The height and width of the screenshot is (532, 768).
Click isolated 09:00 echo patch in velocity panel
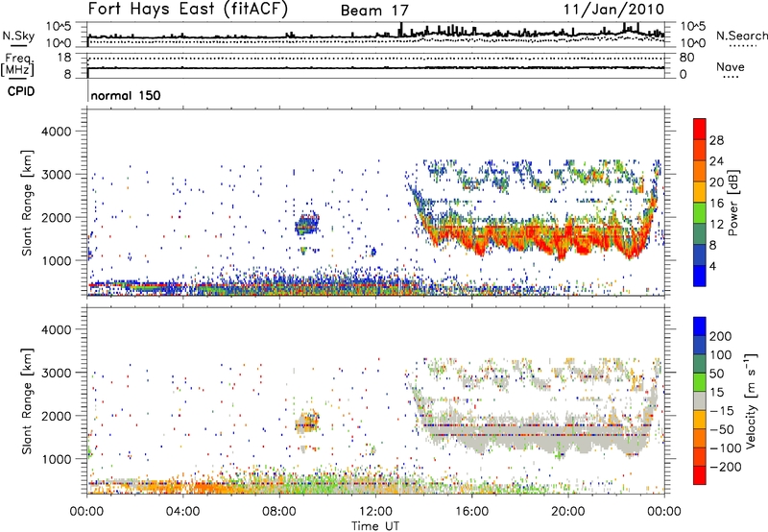pyautogui.click(x=307, y=422)
